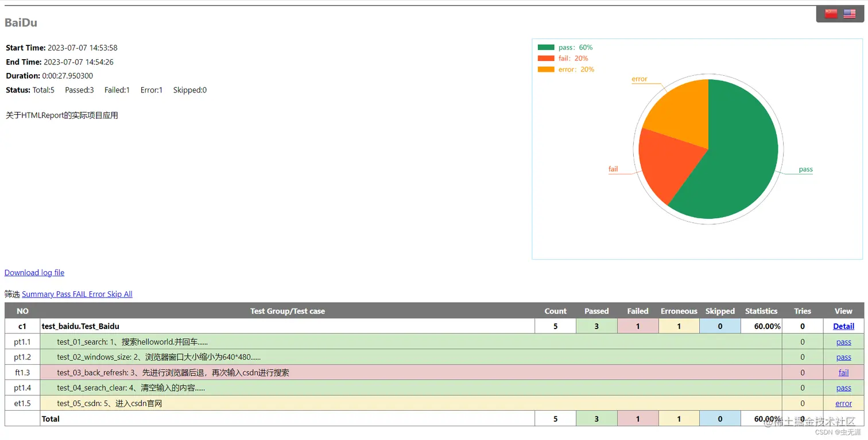
Task: Click the Test Group/Test case column header
Action: [x=288, y=311]
